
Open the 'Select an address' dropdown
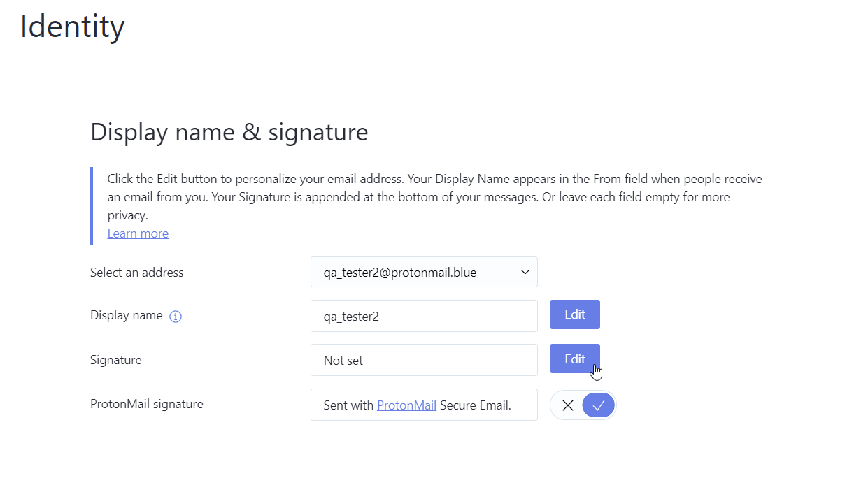424,272
